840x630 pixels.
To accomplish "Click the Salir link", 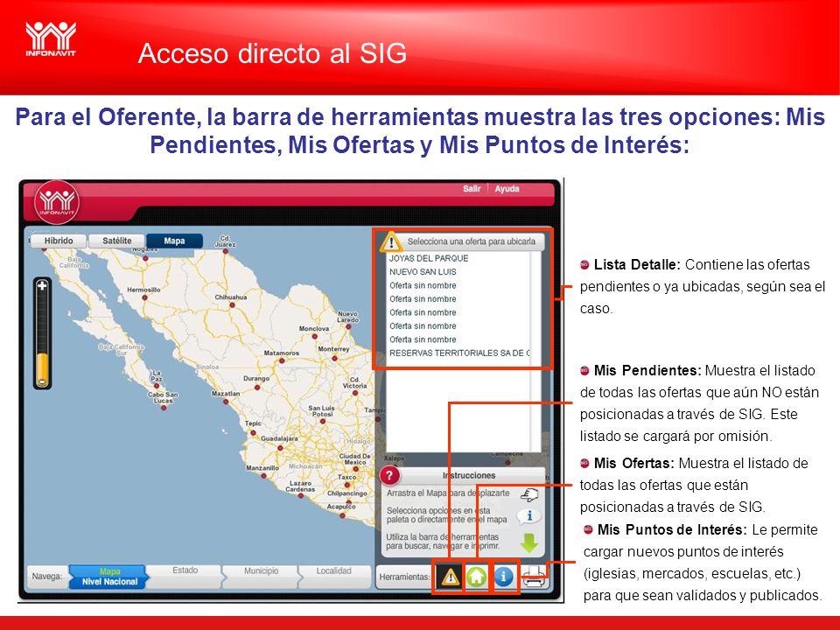I will (472, 189).
